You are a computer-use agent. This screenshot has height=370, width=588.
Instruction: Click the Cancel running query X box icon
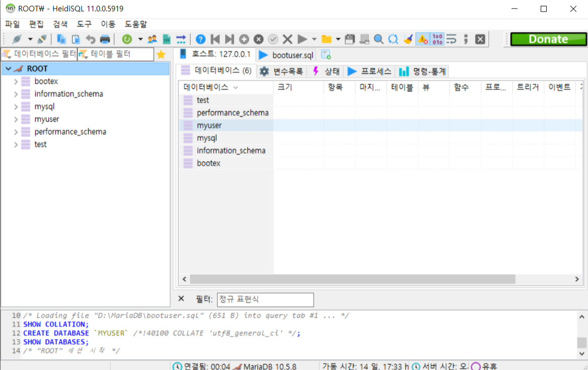480,39
